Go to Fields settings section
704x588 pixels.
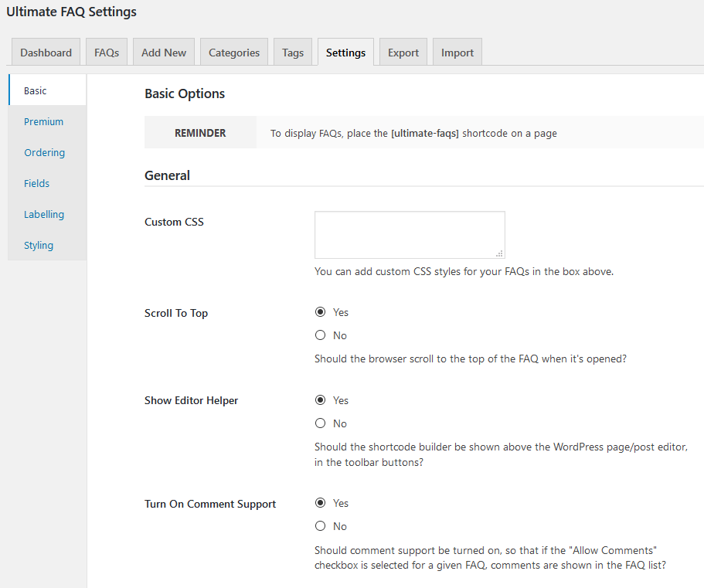(37, 184)
